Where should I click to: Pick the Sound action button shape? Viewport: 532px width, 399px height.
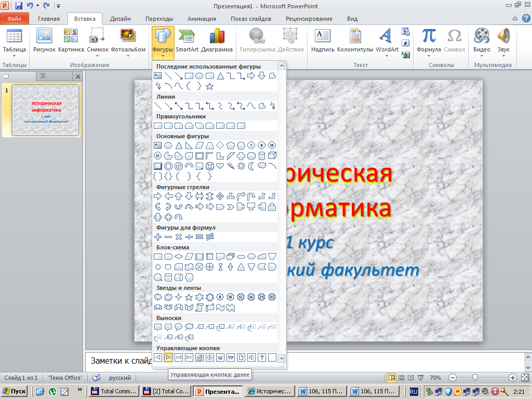[251, 357]
